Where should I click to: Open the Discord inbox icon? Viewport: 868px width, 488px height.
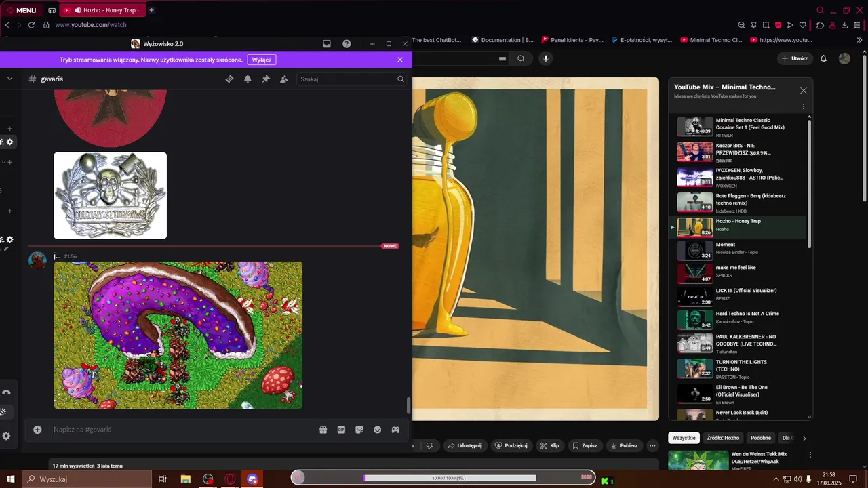[x=327, y=43]
